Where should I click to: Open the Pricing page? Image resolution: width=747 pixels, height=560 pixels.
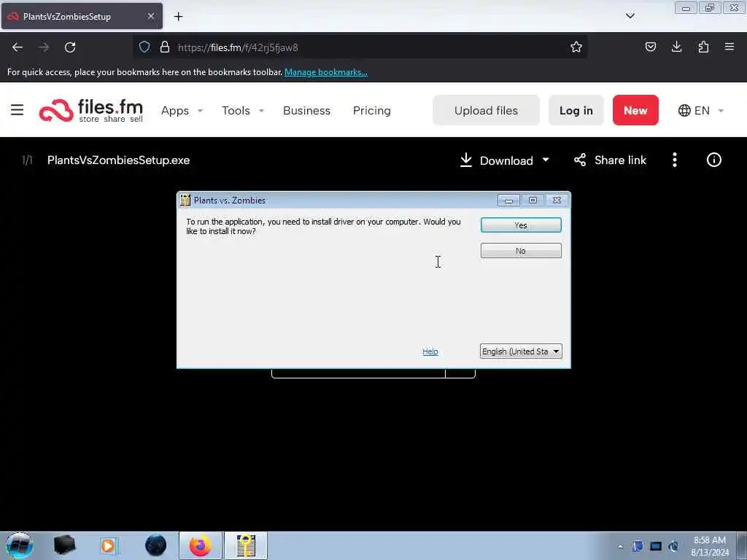tap(371, 111)
